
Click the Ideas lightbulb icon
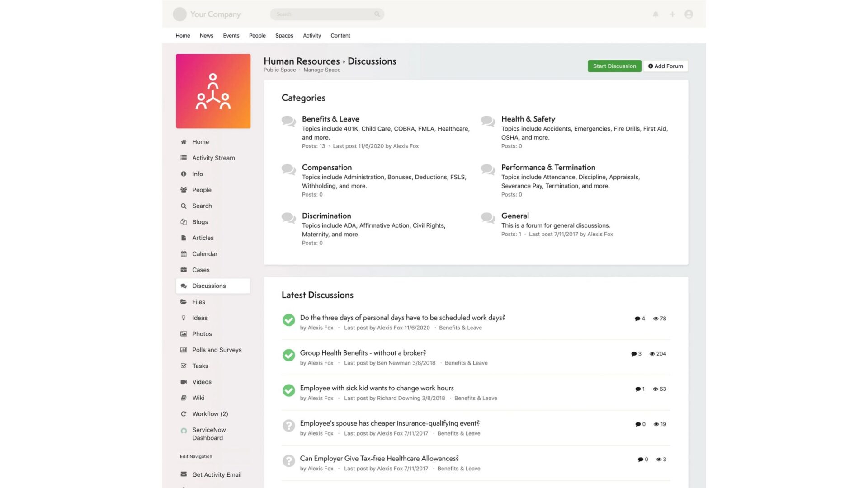click(184, 318)
